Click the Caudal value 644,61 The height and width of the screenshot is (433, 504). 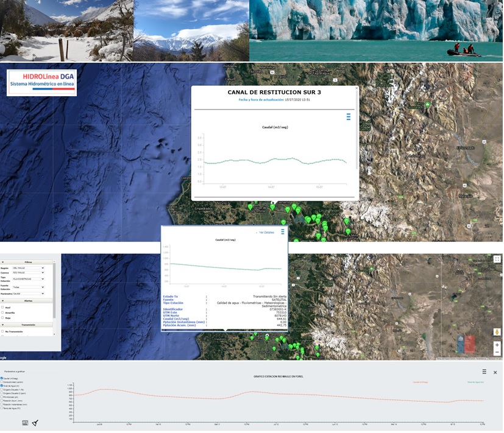click(x=282, y=319)
